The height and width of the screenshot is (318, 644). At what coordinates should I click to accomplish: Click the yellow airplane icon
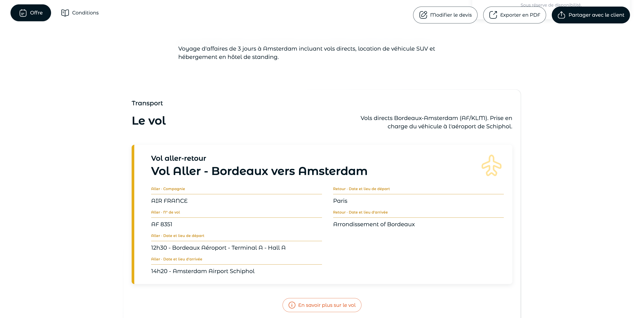pos(492,166)
